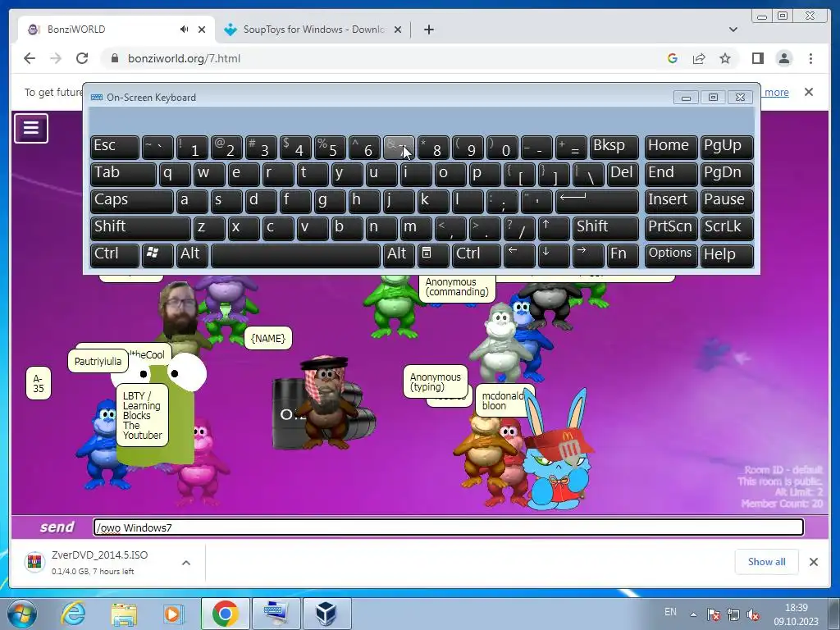840x630 pixels.
Task: Expand ZverDVD download options chevron
Action: click(186, 563)
